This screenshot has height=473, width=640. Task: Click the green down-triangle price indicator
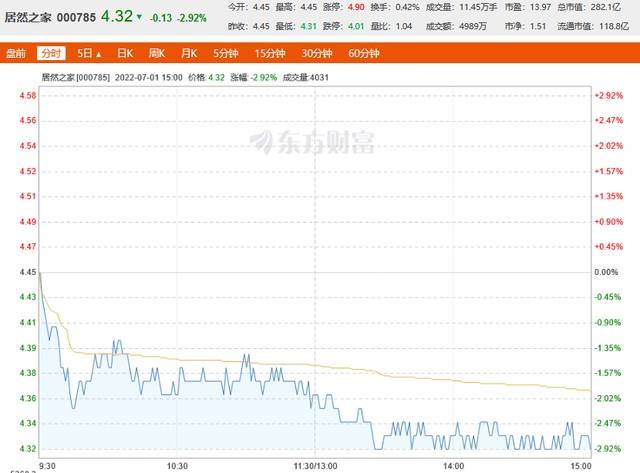(139, 17)
